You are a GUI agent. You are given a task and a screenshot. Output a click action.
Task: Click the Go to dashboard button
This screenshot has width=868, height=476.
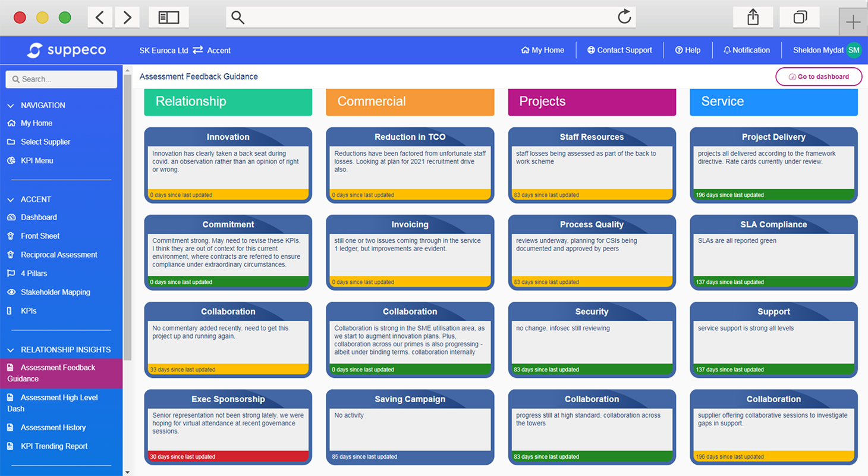[819, 77]
